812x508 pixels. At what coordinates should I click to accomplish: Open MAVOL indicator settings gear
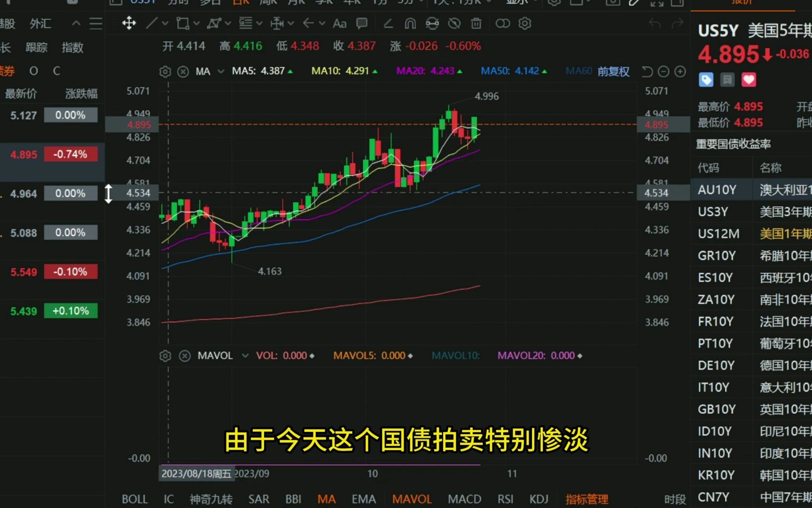pyautogui.click(x=165, y=356)
